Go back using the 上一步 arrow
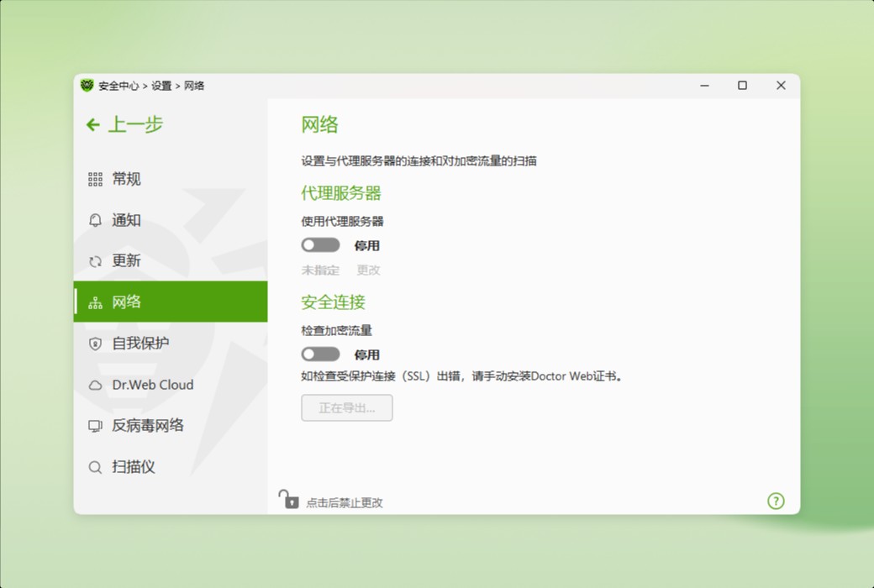 (93, 124)
